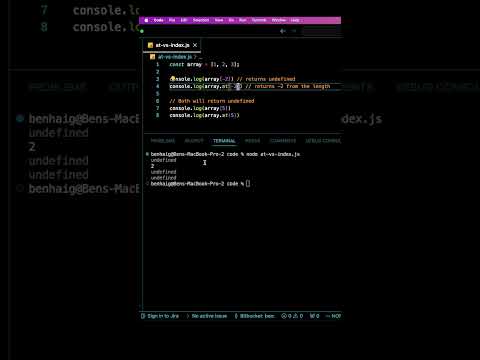Click the NOR vim mode indicator

[x=333, y=316]
